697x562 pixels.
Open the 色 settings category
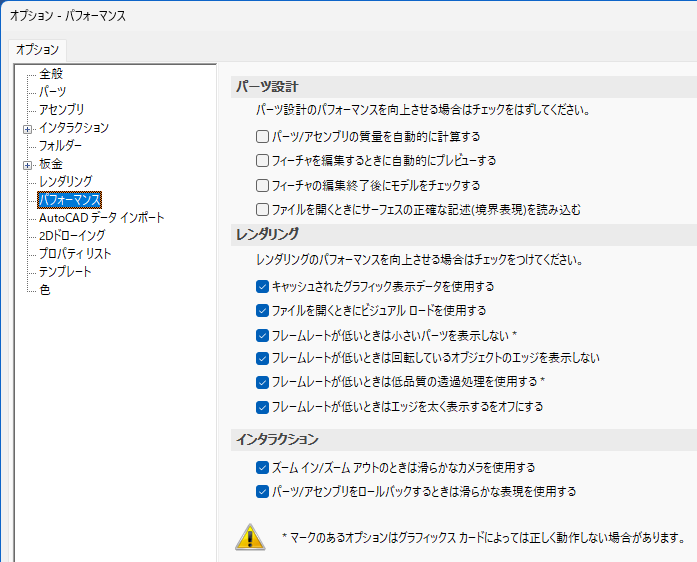point(45,290)
